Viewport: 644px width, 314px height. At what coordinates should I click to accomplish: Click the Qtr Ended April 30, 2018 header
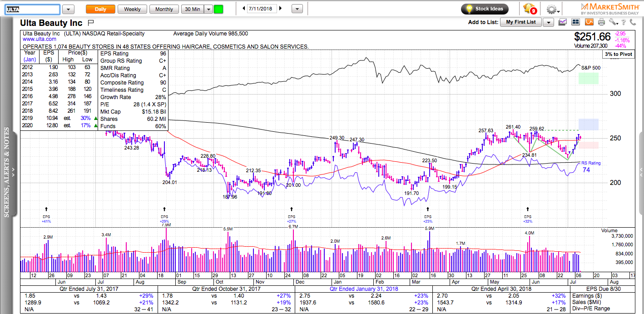point(501,289)
